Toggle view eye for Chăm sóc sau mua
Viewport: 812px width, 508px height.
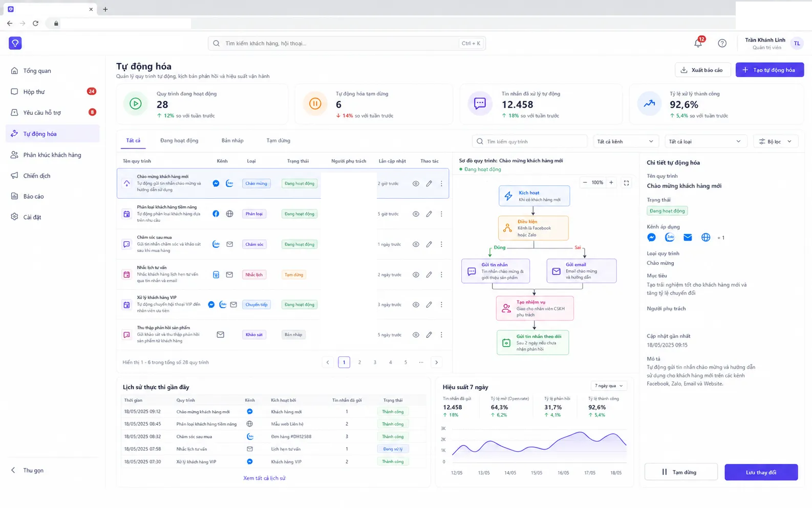416,244
